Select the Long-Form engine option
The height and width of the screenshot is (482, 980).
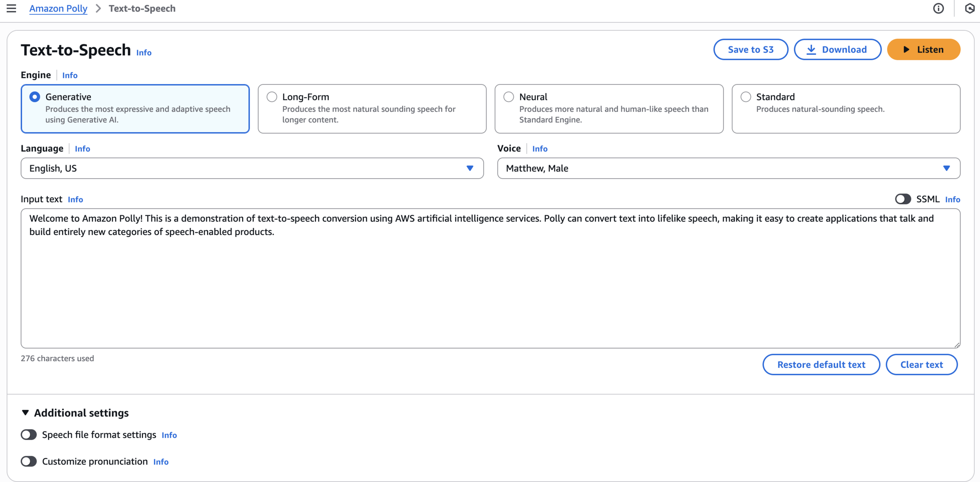tap(272, 97)
